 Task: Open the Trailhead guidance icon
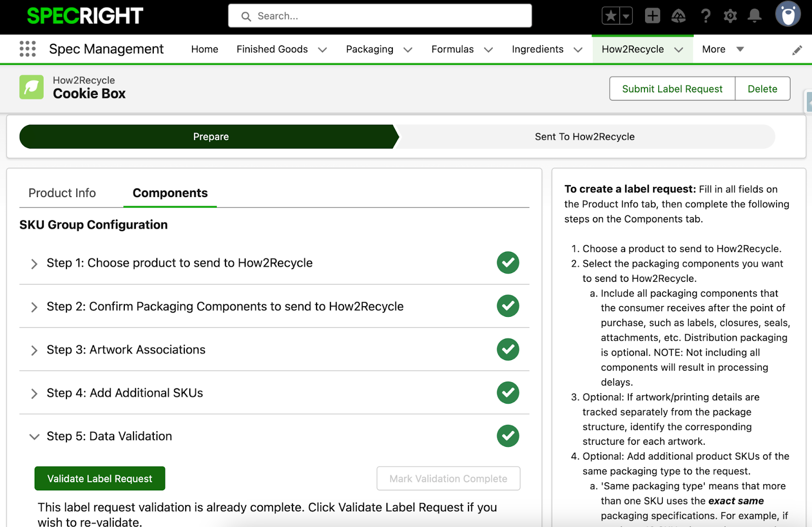pos(678,16)
